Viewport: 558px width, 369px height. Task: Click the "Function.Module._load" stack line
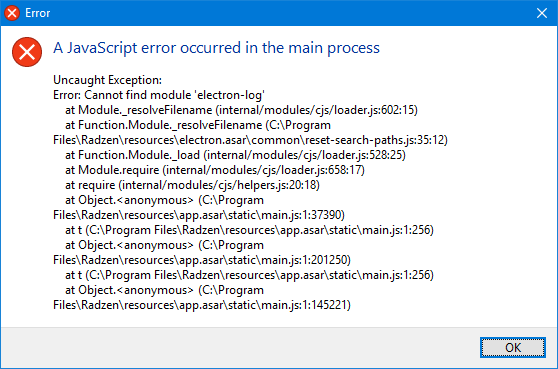click(x=235, y=155)
